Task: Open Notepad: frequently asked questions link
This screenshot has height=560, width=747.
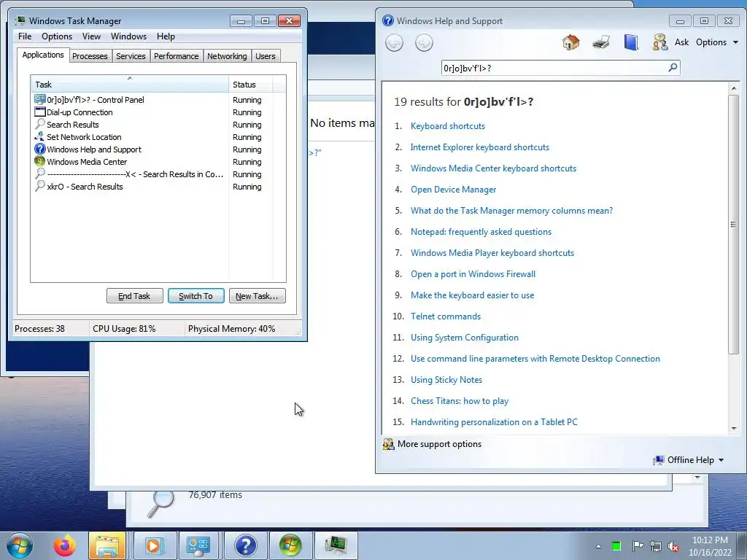Action: coord(481,232)
